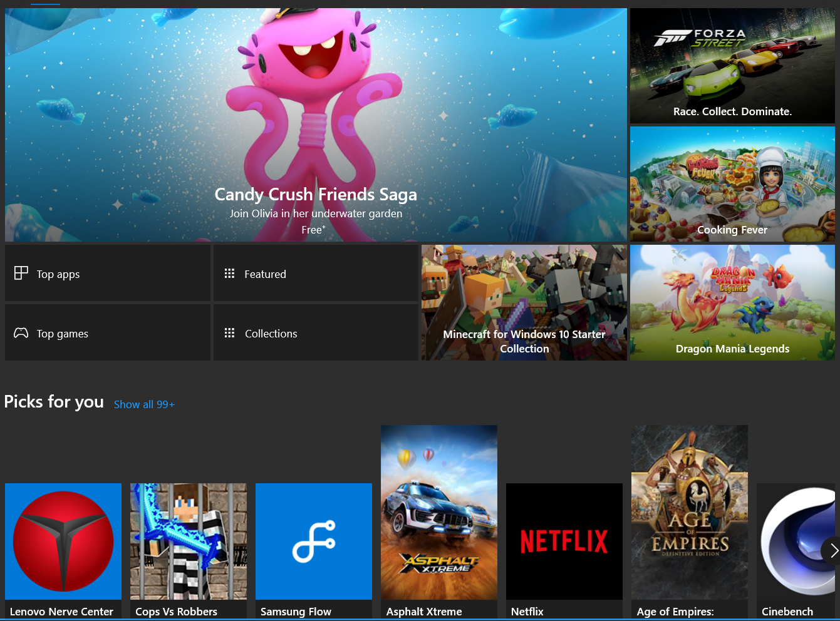Screen dimensions: 840x621
Task: Click the Top games controller icon
Action: point(21,333)
